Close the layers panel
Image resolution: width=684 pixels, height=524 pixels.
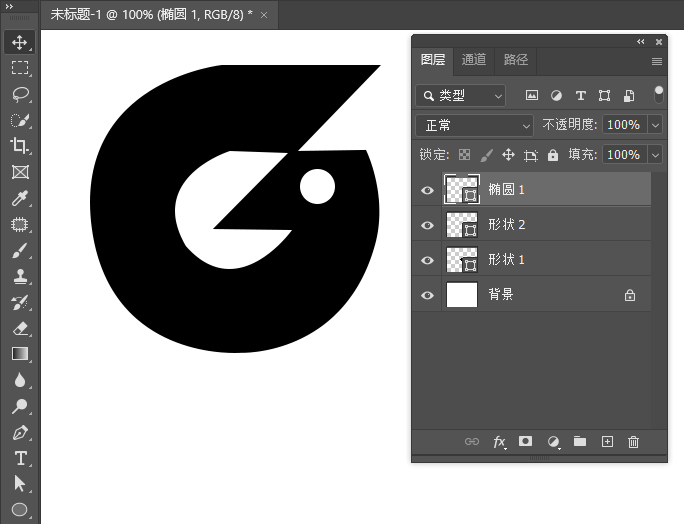pyautogui.click(x=659, y=42)
